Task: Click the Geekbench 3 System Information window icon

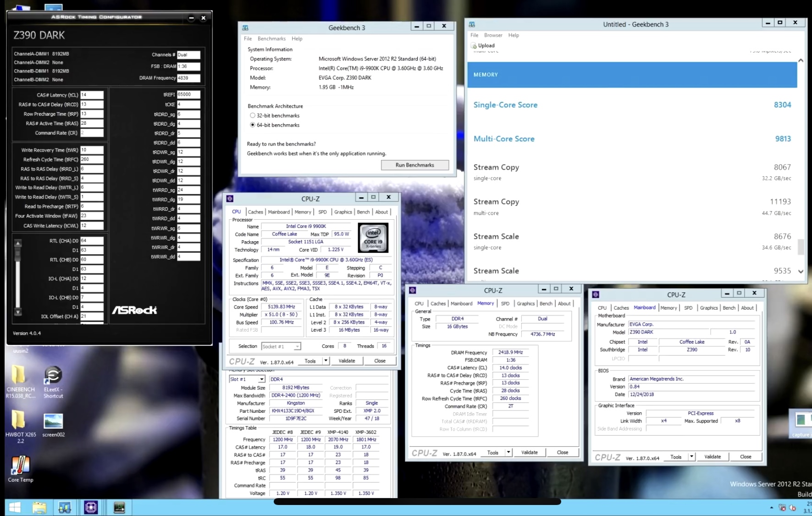Action: pos(245,28)
